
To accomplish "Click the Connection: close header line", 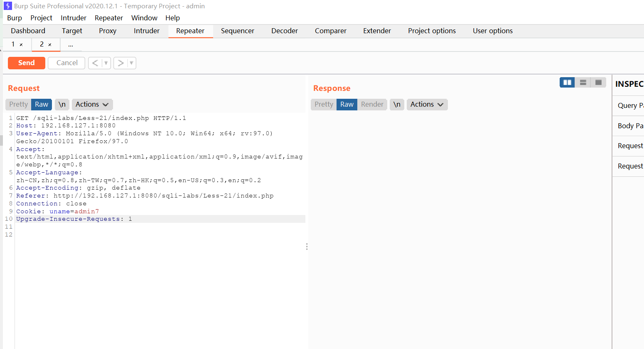I will [52, 204].
